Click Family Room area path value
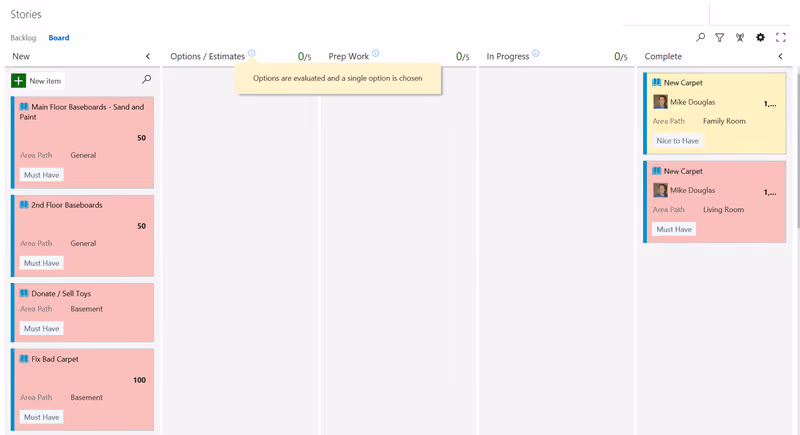This screenshot has width=800, height=435. click(x=724, y=121)
